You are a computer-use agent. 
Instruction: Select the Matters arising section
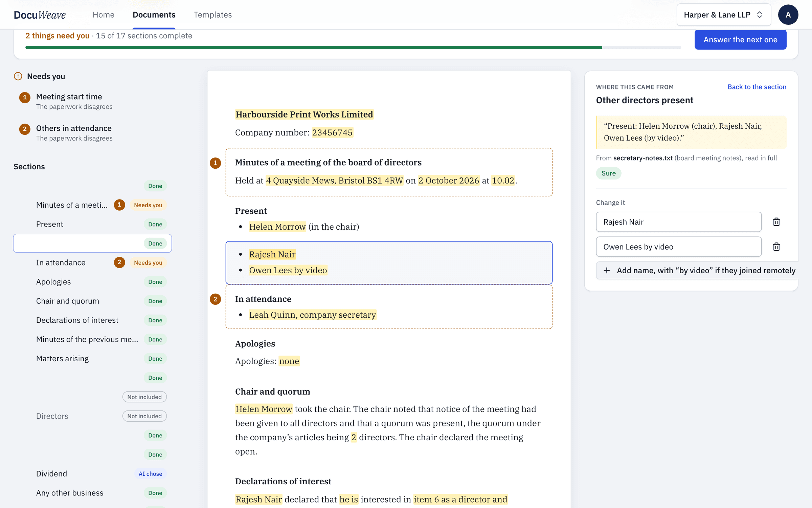point(92,359)
